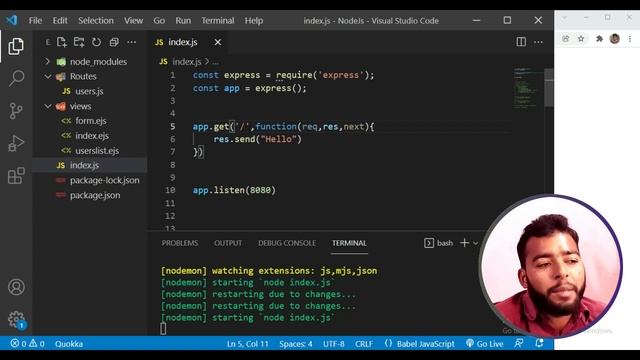640x360 pixels.
Task: Open the Explorer view in activity bar
Action: (x=16, y=46)
